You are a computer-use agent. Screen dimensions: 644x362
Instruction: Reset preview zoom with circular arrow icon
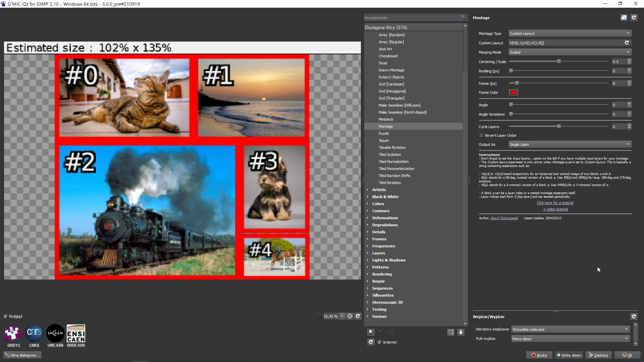click(358, 316)
